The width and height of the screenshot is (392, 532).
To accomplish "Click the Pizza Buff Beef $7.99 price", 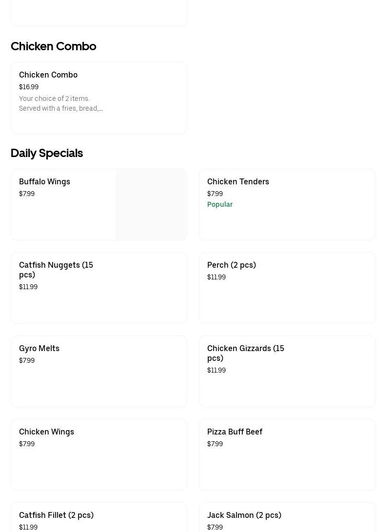I will [215, 444].
